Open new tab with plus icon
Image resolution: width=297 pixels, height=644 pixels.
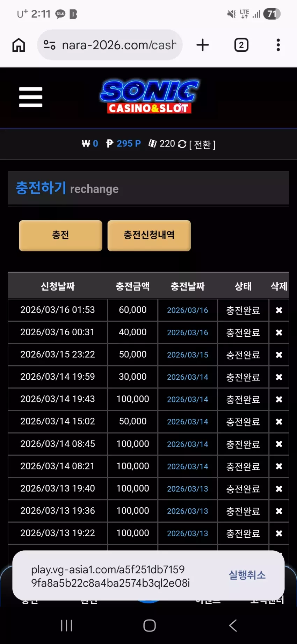pos(203,45)
